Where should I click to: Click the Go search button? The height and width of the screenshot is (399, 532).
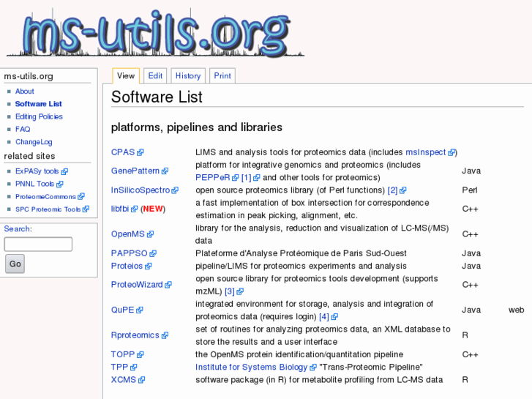[15, 264]
